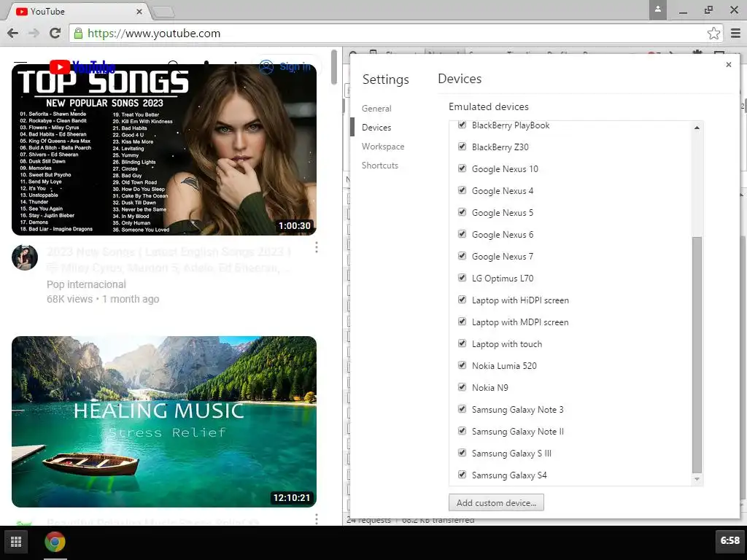
Task: Click the browser forward arrow
Action: [x=34, y=33]
